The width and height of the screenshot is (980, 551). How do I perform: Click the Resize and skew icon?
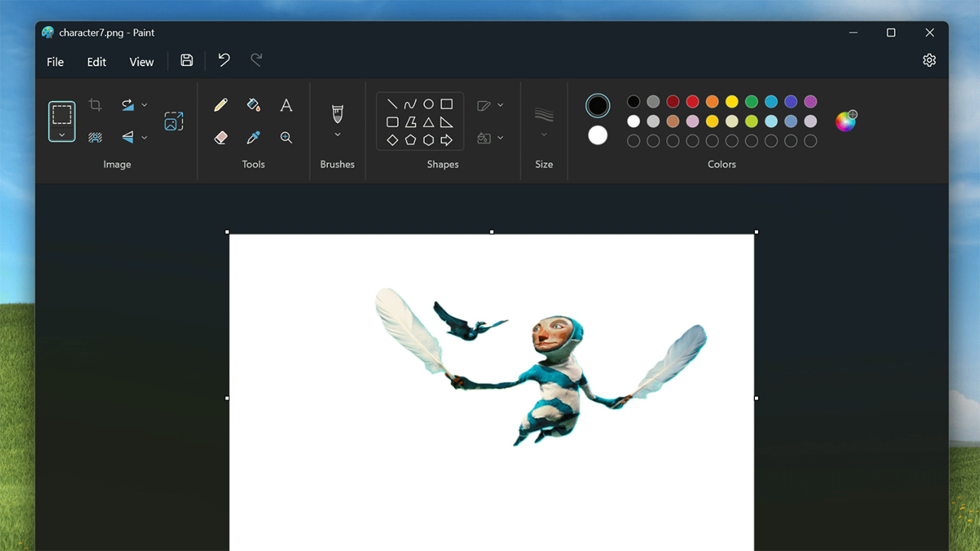[174, 121]
